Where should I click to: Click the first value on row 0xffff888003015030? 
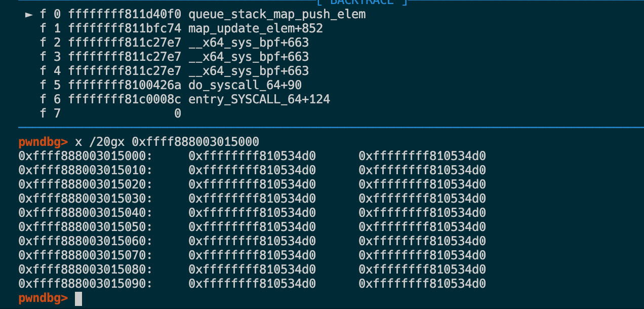pos(252,199)
